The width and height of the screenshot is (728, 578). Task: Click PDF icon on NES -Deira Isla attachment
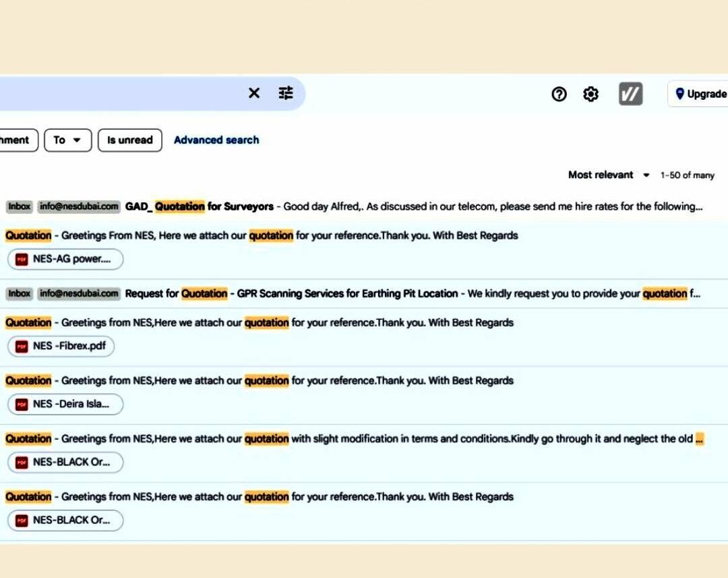[22, 405]
